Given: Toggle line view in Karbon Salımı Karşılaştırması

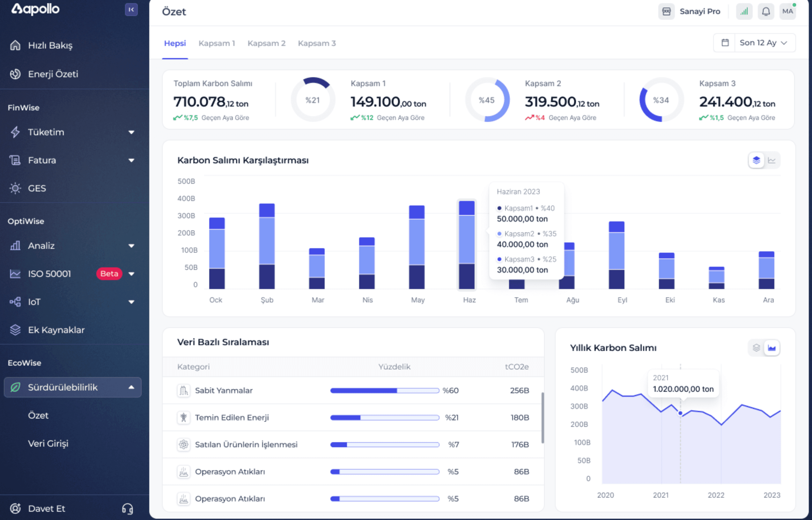Looking at the screenshot, I should [x=771, y=160].
